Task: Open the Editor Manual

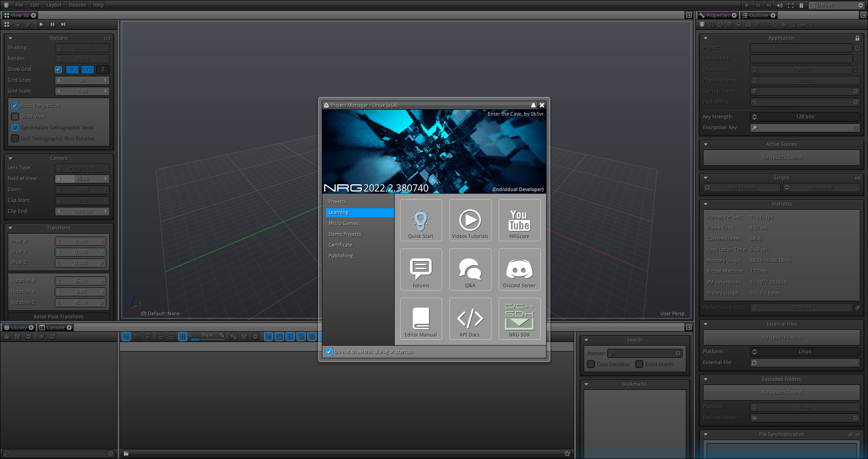Action: [420, 318]
